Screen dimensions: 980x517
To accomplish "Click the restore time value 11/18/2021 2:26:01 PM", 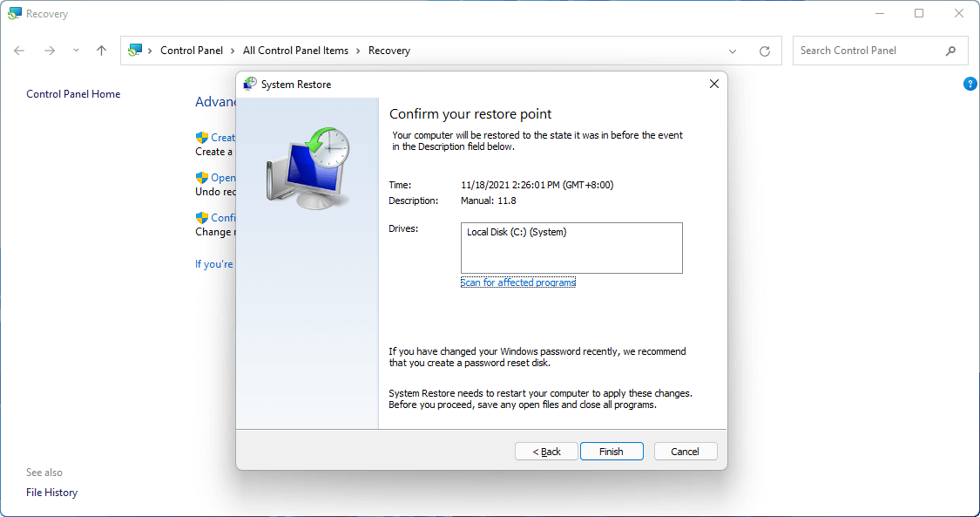I will pyautogui.click(x=537, y=185).
